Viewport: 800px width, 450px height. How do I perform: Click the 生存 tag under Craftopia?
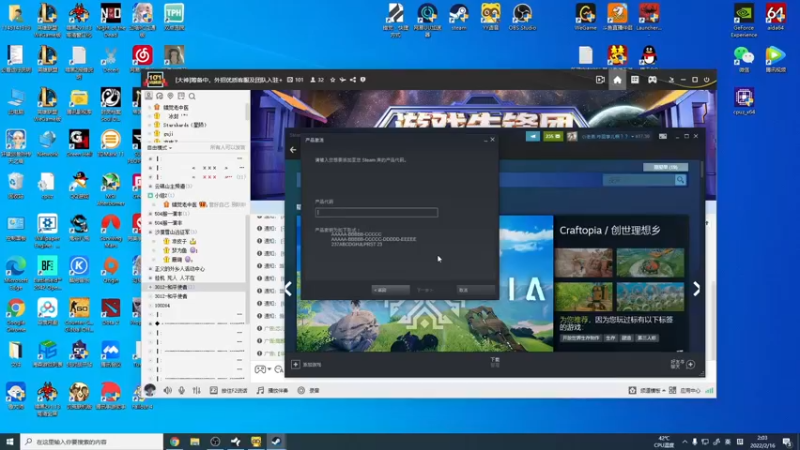point(610,338)
